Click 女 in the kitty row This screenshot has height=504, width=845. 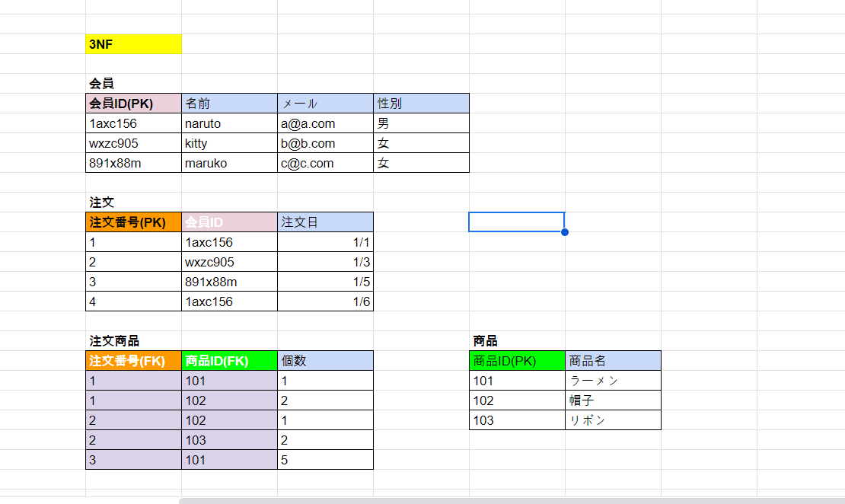pyautogui.click(x=422, y=143)
